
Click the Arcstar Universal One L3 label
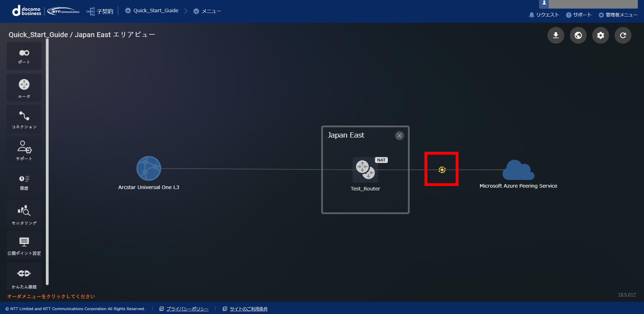tap(149, 187)
